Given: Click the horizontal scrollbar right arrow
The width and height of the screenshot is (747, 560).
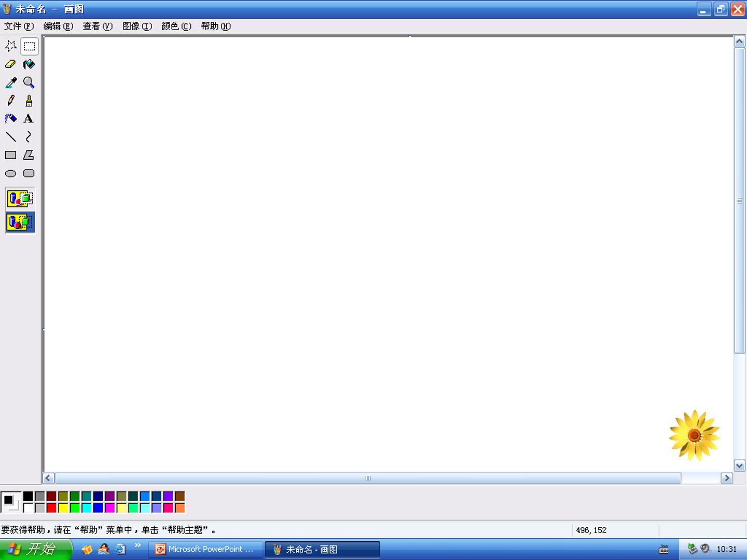Looking at the screenshot, I should click(x=726, y=478).
